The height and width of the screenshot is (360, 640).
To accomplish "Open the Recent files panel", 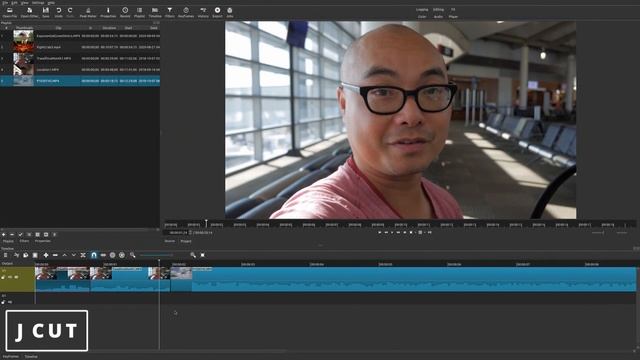I will (125, 12).
